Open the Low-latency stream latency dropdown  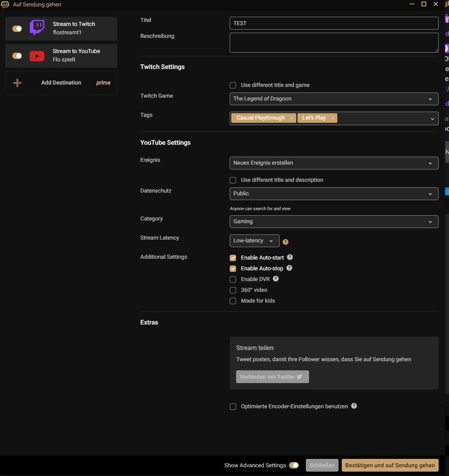point(254,241)
